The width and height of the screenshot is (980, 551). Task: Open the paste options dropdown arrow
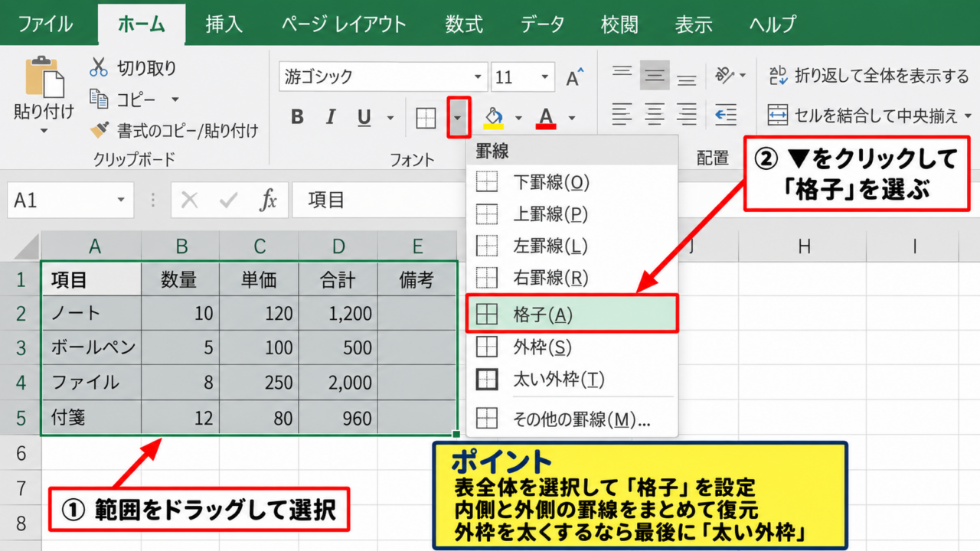point(44,131)
